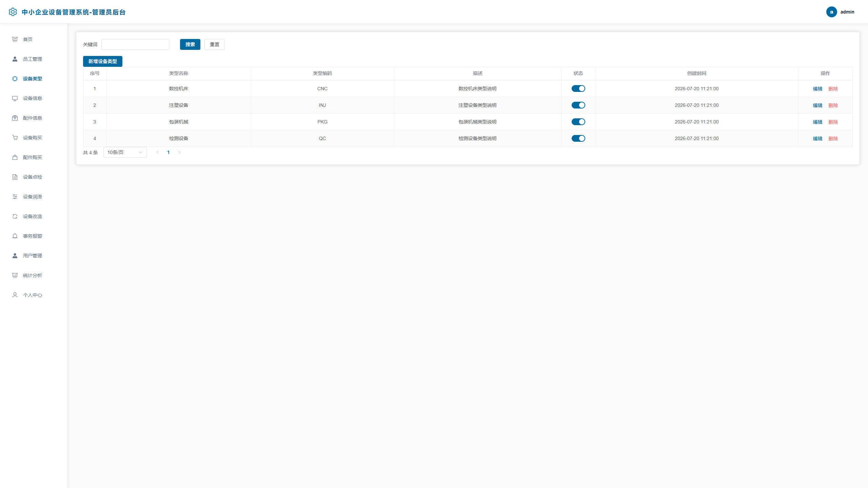
Task: Open 设备信息 menu item
Action: pyautogui.click(x=34, y=98)
